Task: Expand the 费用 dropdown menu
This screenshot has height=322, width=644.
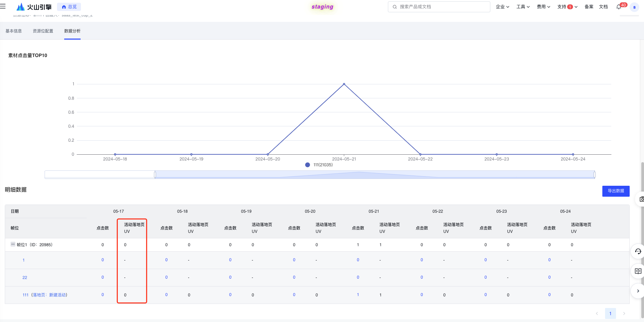Action: pos(544,7)
